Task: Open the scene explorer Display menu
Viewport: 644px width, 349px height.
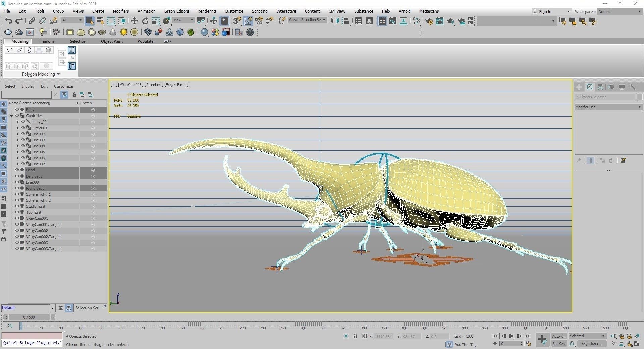Action: click(28, 86)
